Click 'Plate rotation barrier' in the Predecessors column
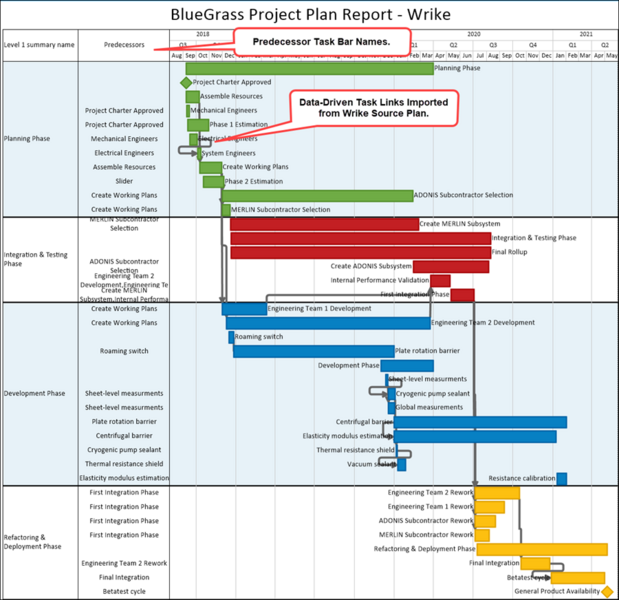The height and width of the screenshot is (600, 619). coord(124,422)
